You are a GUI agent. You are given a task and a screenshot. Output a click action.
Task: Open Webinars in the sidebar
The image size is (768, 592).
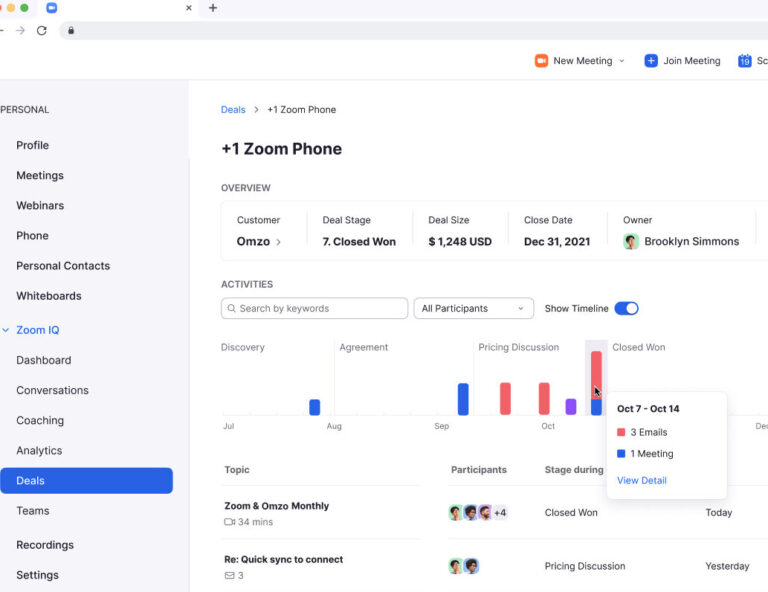tap(40, 205)
